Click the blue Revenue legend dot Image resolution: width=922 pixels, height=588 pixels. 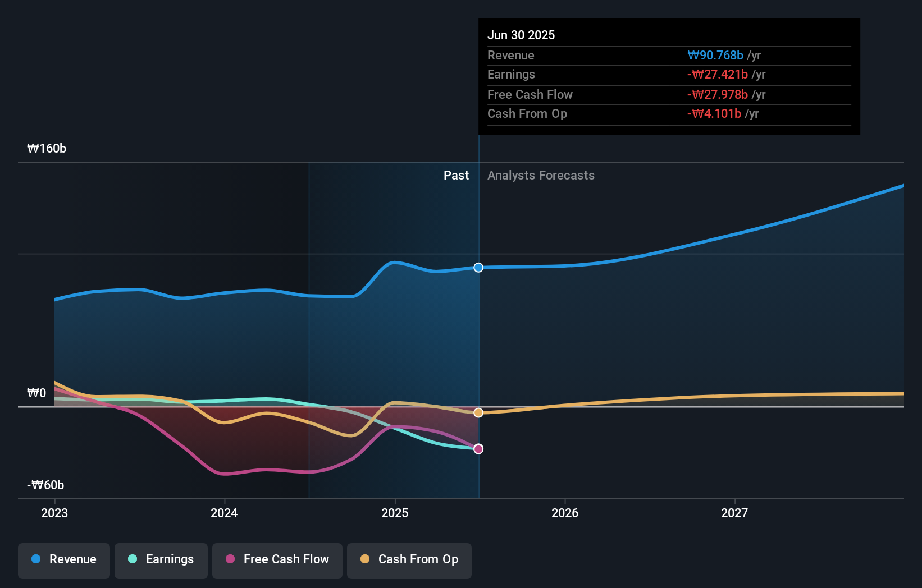[x=36, y=559]
